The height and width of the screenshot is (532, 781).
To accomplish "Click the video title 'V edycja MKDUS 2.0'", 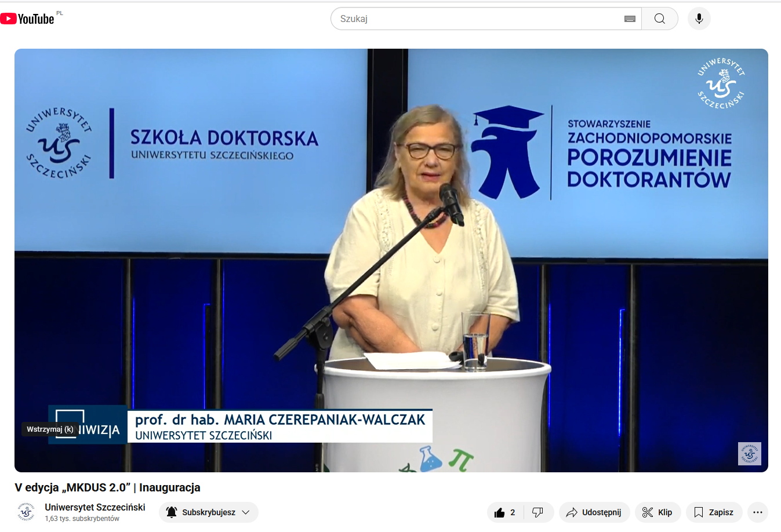I will pos(107,487).
